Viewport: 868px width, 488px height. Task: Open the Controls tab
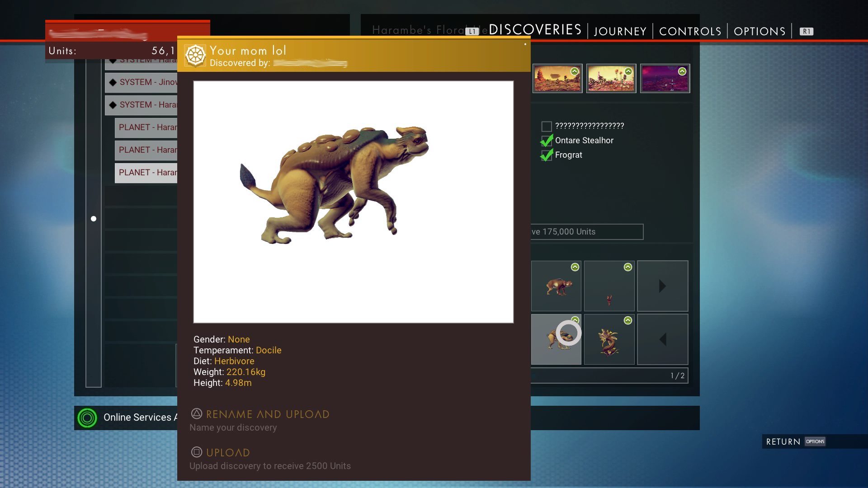click(x=690, y=31)
